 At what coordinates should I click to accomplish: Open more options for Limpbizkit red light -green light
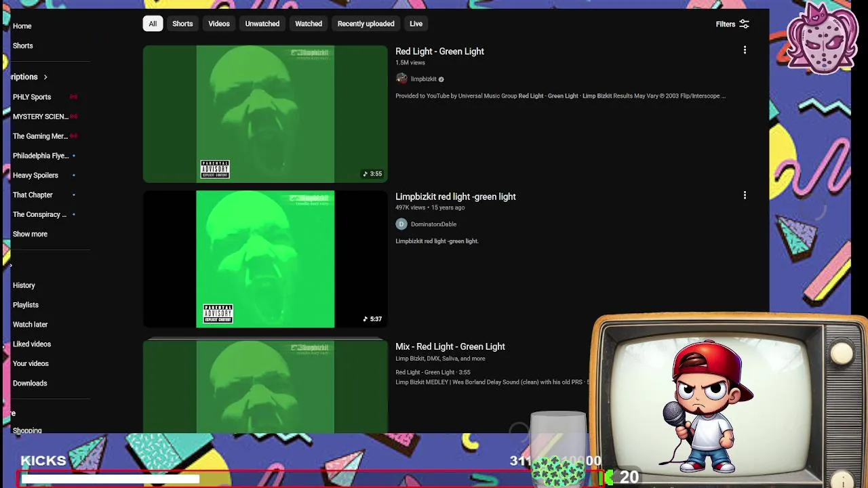click(x=745, y=195)
